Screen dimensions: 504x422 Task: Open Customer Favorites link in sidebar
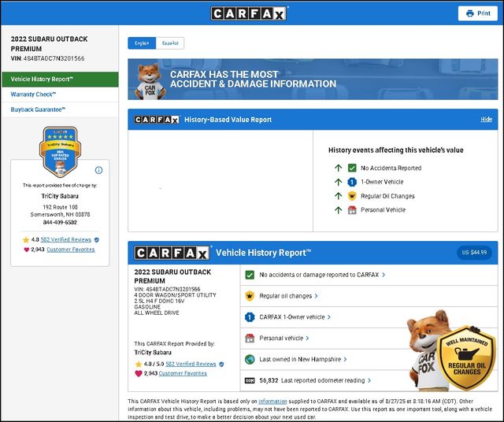point(70,250)
